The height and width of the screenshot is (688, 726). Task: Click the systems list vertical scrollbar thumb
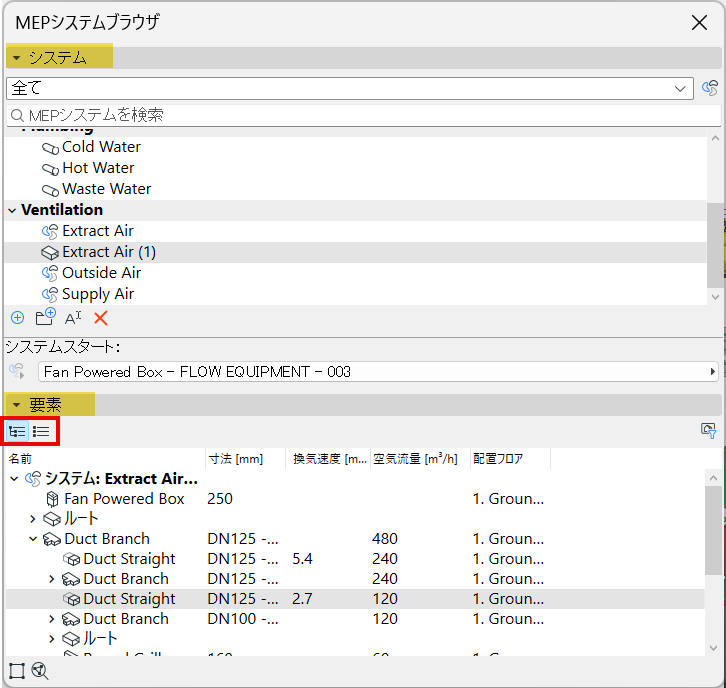(x=714, y=245)
